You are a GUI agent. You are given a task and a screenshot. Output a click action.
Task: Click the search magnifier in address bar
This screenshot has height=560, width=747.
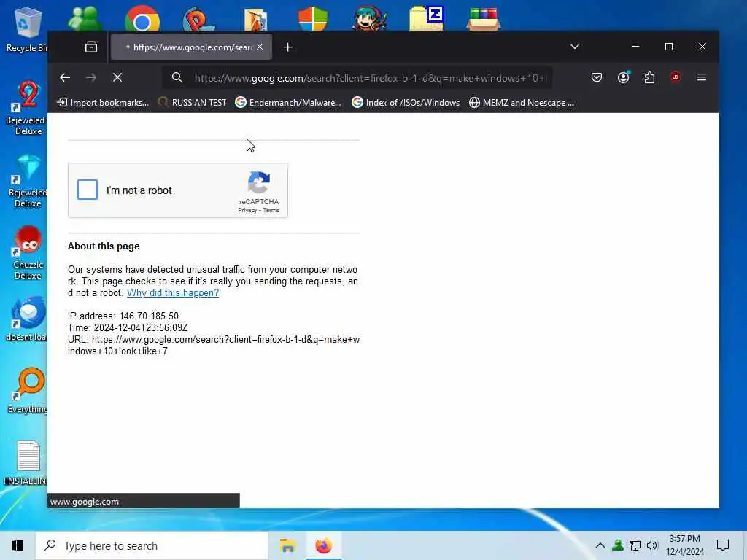tap(177, 77)
